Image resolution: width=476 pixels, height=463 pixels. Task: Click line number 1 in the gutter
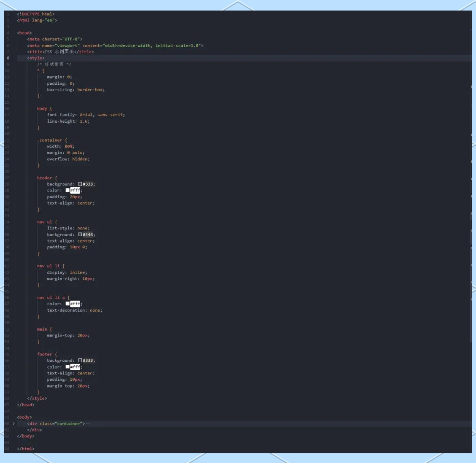click(8, 14)
